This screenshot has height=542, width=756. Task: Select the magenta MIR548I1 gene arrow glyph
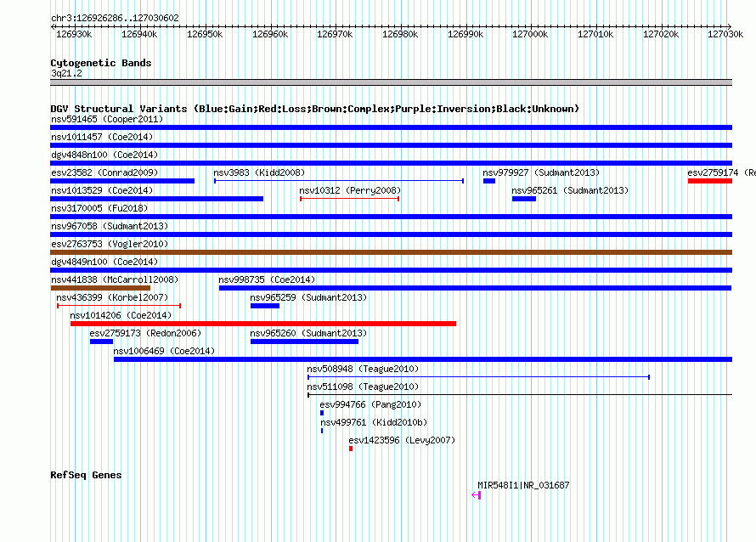[477, 494]
